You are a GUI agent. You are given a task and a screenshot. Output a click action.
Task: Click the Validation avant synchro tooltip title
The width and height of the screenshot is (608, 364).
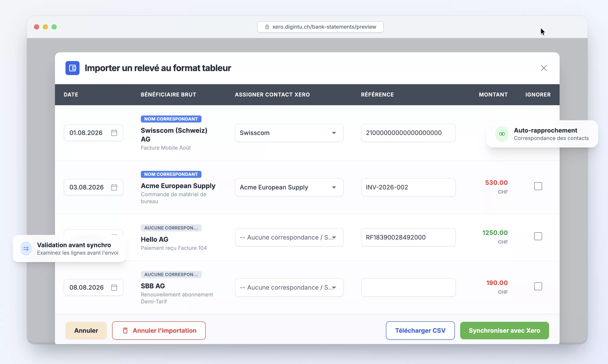coord(74,245)
